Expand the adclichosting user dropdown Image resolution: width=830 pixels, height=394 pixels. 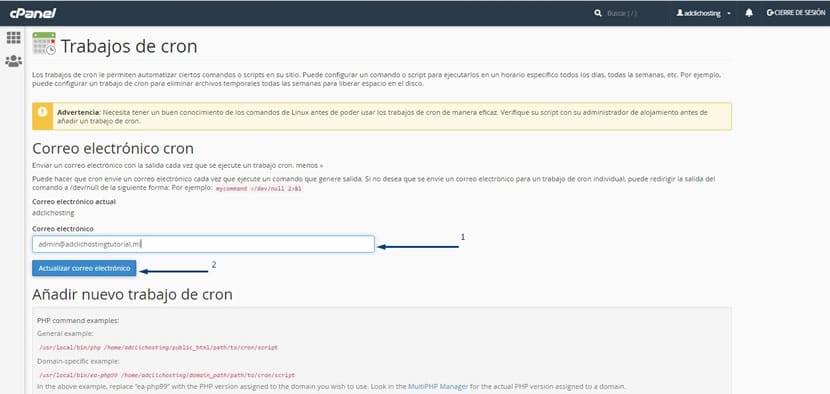(x=703, y=13)
